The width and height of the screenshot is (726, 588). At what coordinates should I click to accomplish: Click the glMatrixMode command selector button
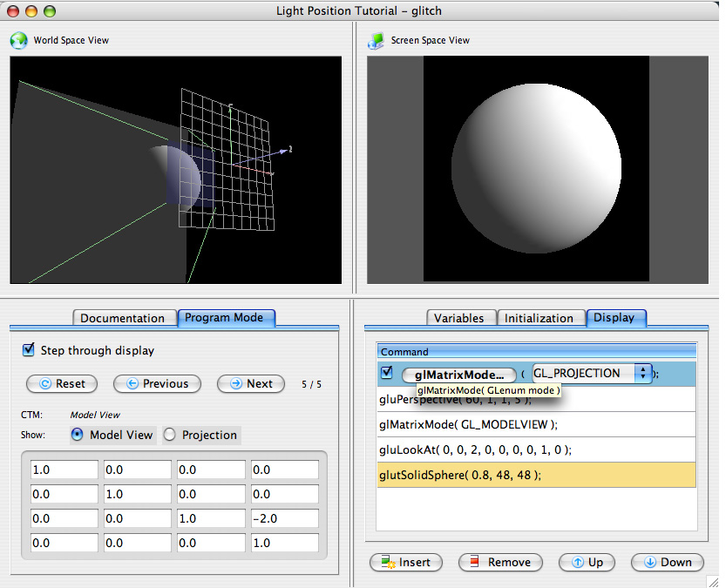click(x=458, y=374)
